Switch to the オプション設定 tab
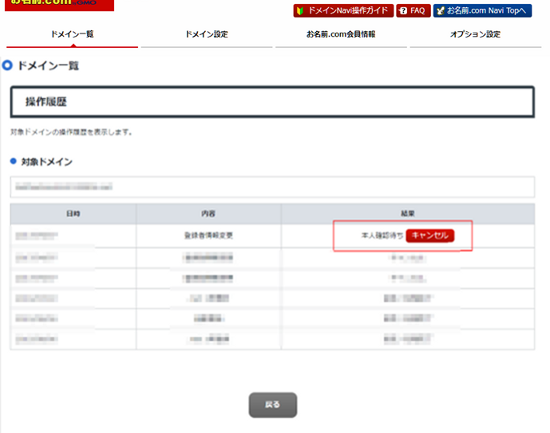Screen dimensions: 550x433 tap(475, 35)
